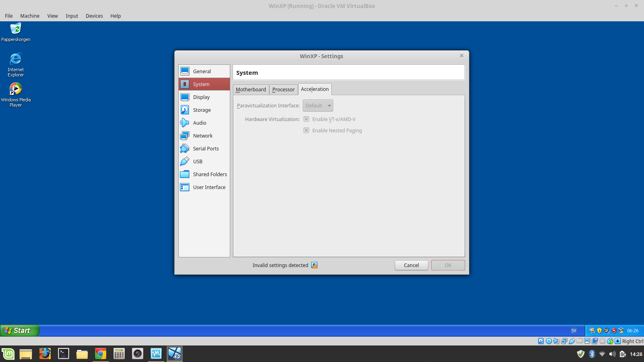Click the VirtualBox Guest Additions tray icon
The height and width of the screenshot is (362, 644).
point(621,331)
